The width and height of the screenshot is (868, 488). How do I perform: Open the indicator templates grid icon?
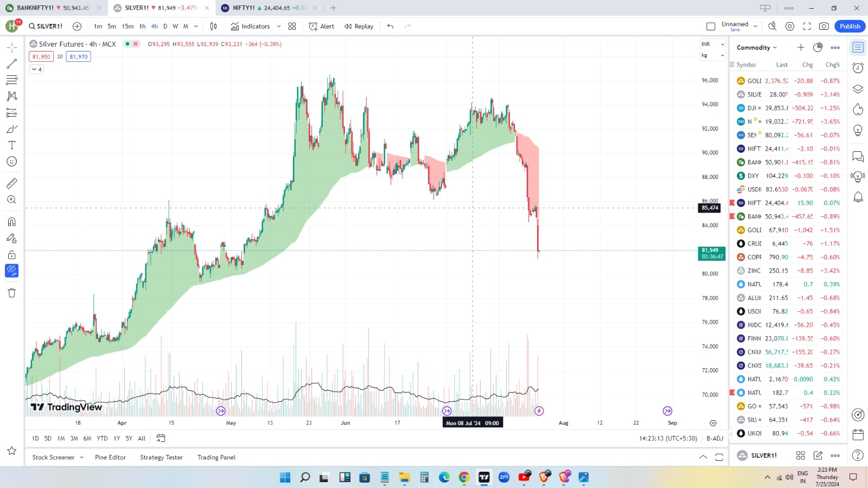click(292, 26)
